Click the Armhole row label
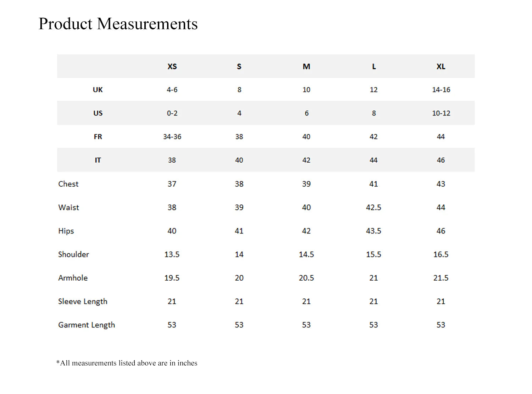Viewport: 532px width, 394px height. pyautogui.click(x=73, y=278)
